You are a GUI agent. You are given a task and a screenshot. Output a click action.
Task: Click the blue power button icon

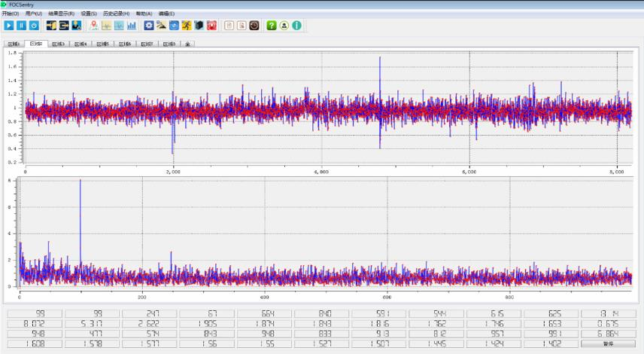pos(34,26)
